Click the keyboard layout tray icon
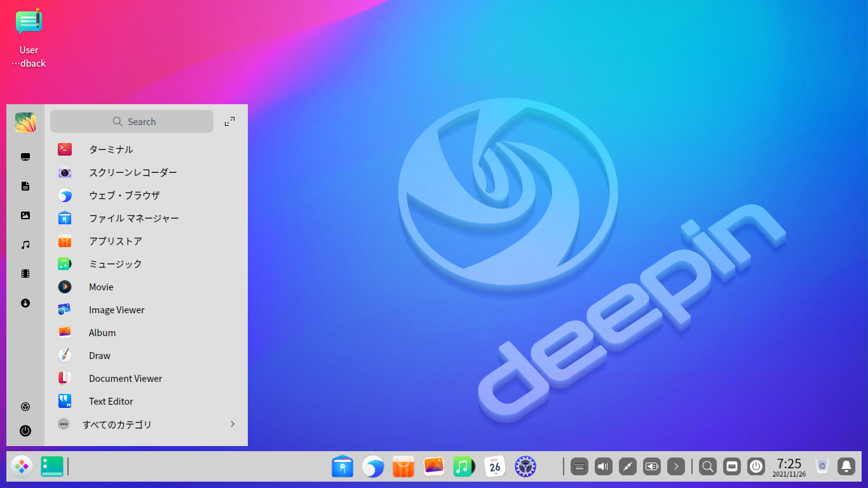This screenshot has height=488, width=868. click(579, 466)
